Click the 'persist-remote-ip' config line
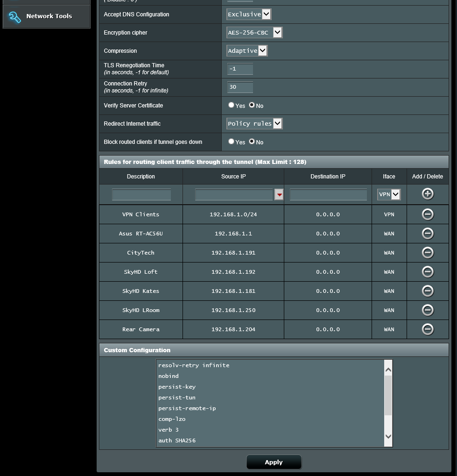This screenshot has height=476, width=457. [x=187, y=408]
